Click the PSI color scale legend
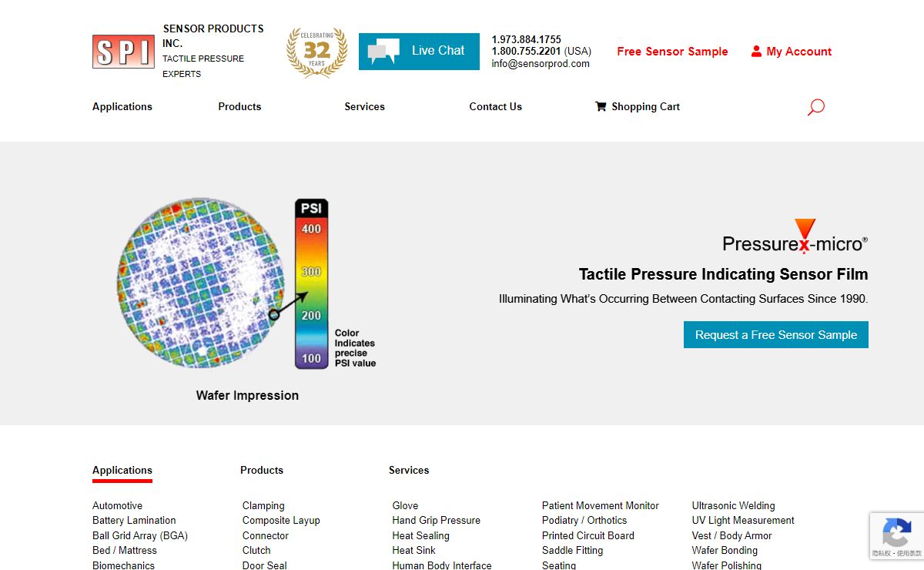Image resolution: width=924 pixels, height=570 pixels. tap(312, 284)
